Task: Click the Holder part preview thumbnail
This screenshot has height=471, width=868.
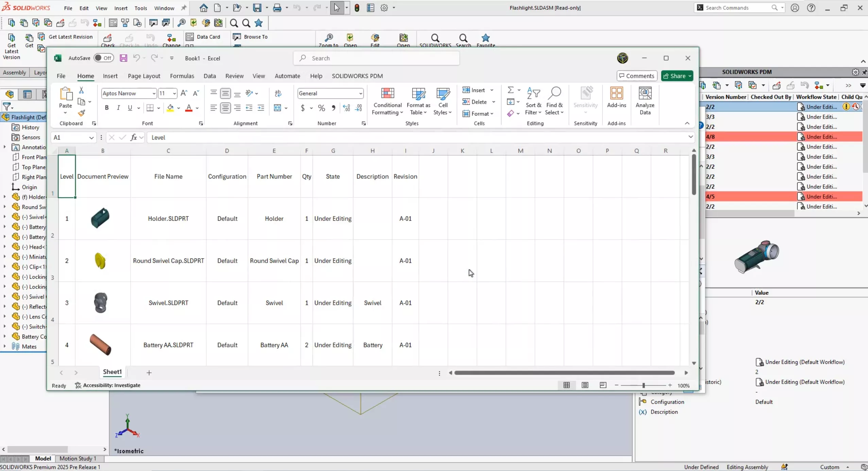Action: pos(101,218)
